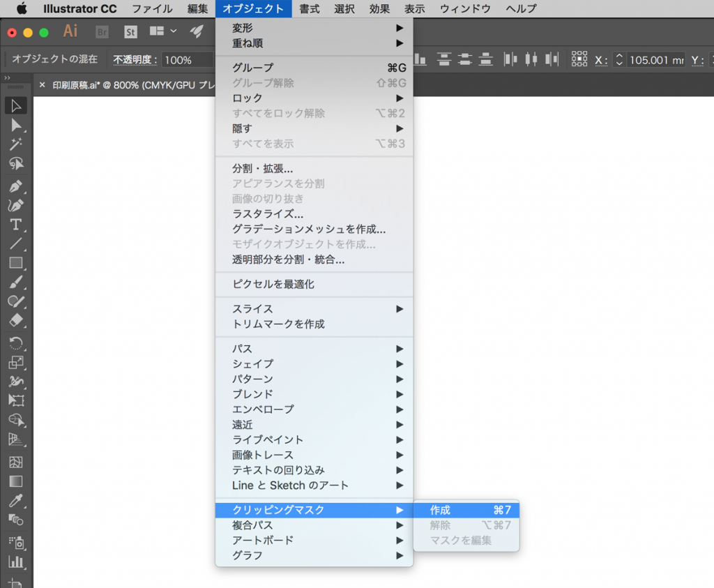Select the Rectangle tool

coord(16,263)
